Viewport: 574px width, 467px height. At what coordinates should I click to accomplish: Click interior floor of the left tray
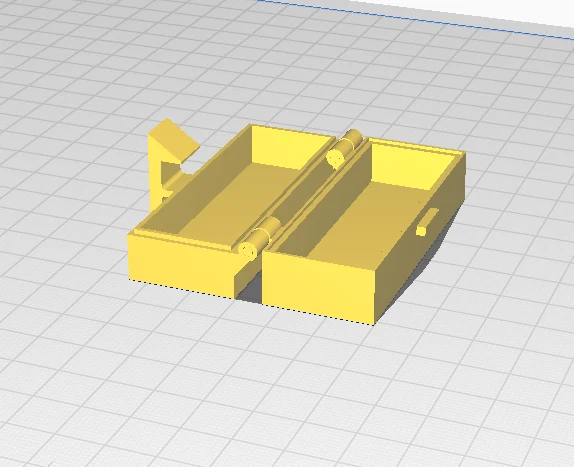(x=234, y=199)
